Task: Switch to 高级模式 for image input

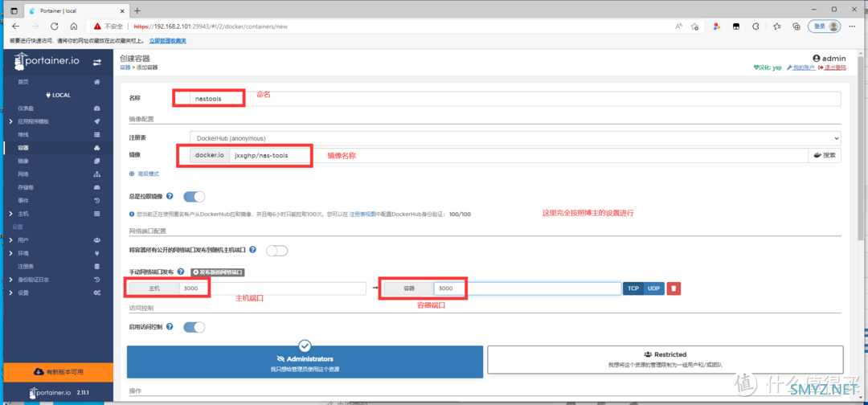Action: tap(144, 174)
